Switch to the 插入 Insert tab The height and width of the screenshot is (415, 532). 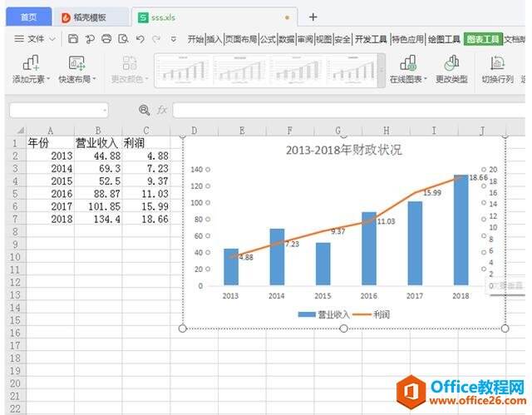coord(214,39)
